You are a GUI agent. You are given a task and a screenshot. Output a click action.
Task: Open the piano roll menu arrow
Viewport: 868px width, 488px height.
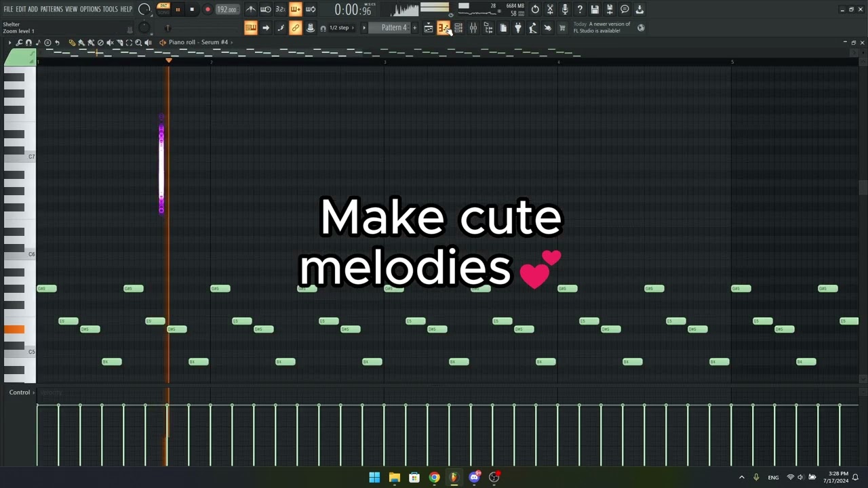[x=9, y=42]
